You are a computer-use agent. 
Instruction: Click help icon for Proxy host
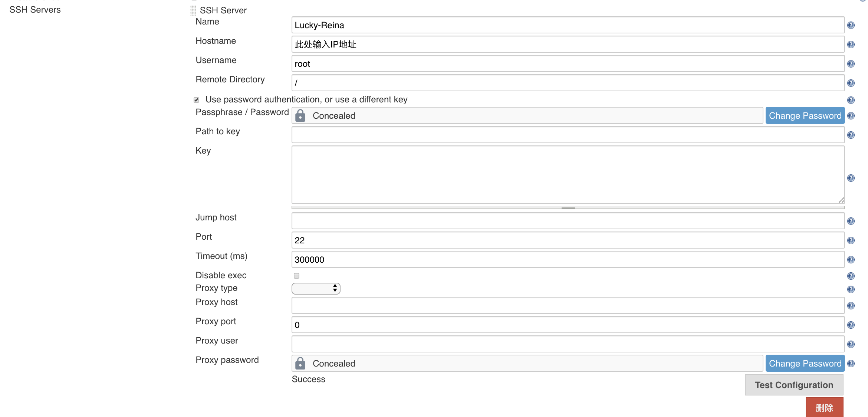point(851,306)
